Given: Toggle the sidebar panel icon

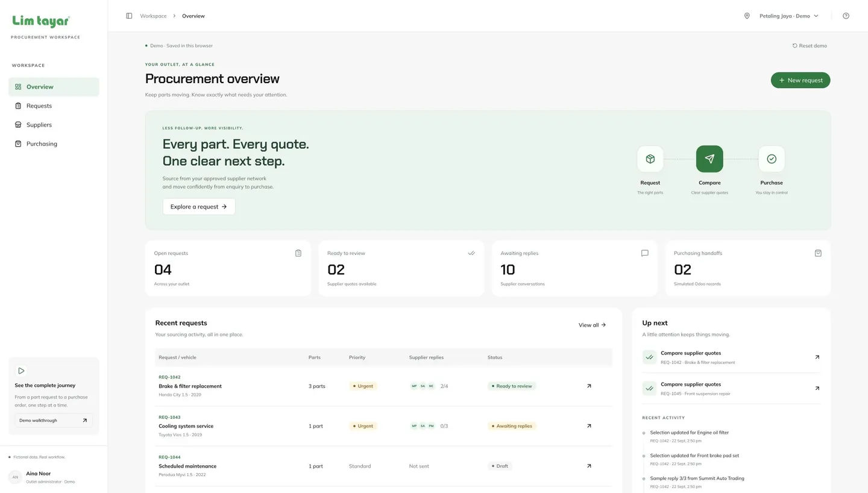Looking at the screenshot, I should pos(129,16).
